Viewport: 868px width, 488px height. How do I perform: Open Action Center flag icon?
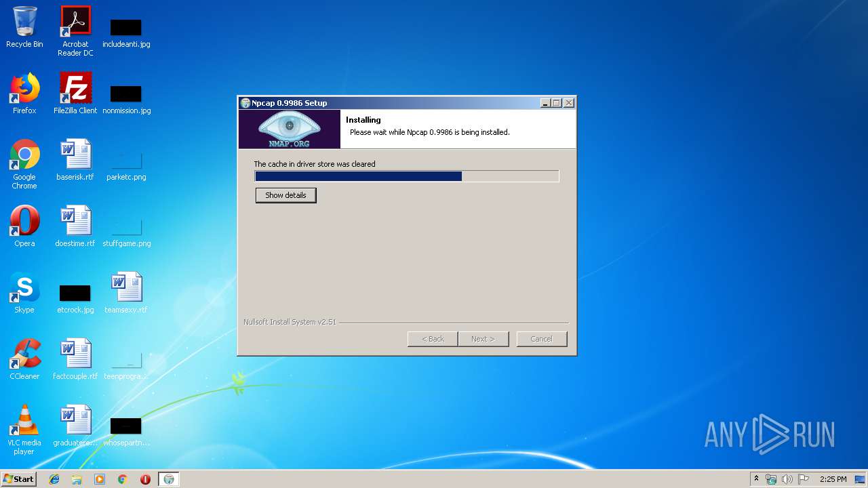[803, 479]
